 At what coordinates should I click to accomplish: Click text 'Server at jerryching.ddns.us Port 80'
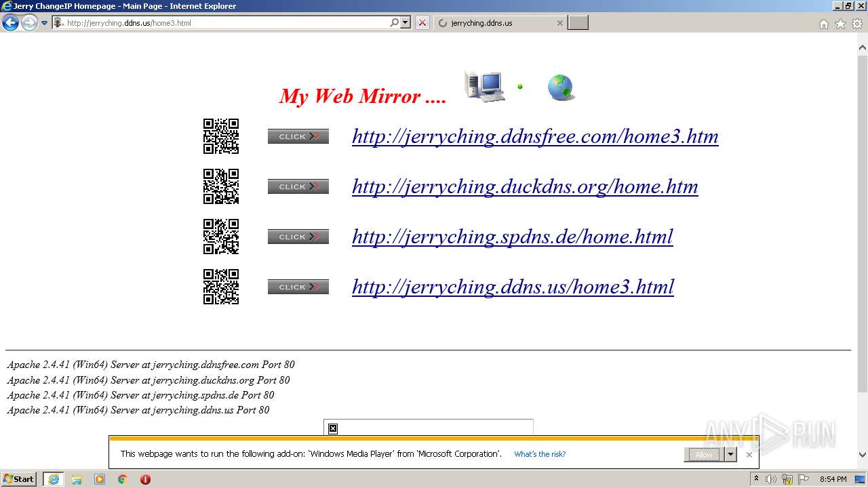pos(190,410)
